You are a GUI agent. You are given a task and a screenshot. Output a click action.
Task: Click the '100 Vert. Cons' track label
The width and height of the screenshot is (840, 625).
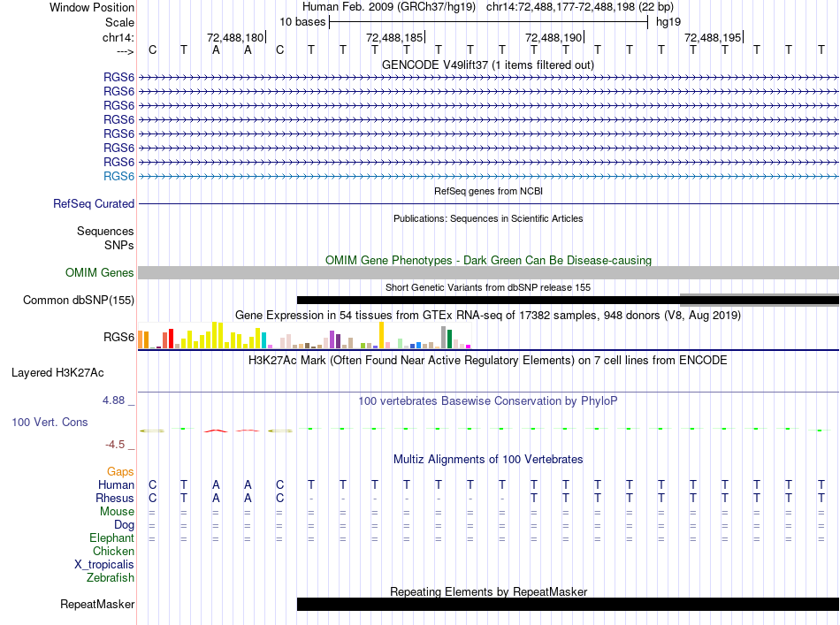tap(50, 422)
